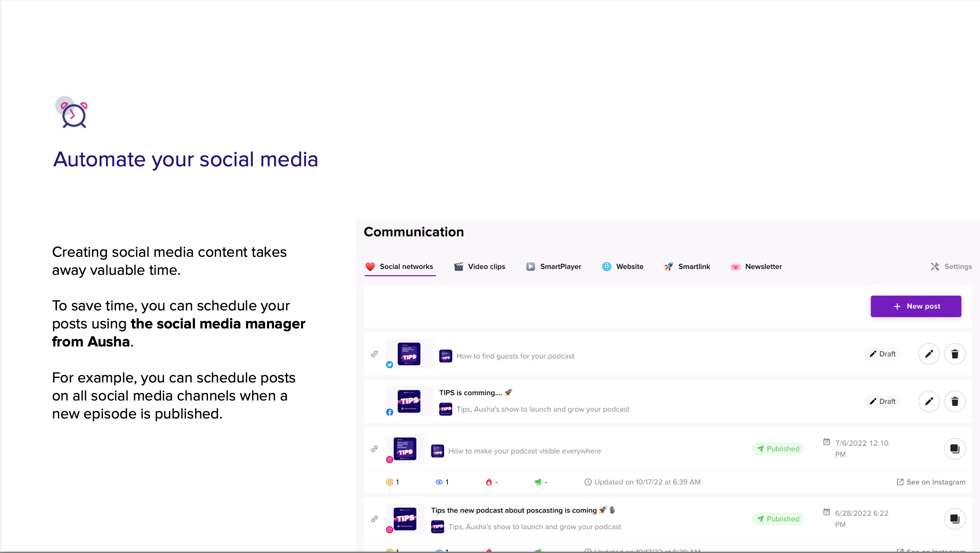Click the TIPS show icon beside 'How to make your podcast visible'
Viewport: 980px width, 553px height.
[438, 451]
